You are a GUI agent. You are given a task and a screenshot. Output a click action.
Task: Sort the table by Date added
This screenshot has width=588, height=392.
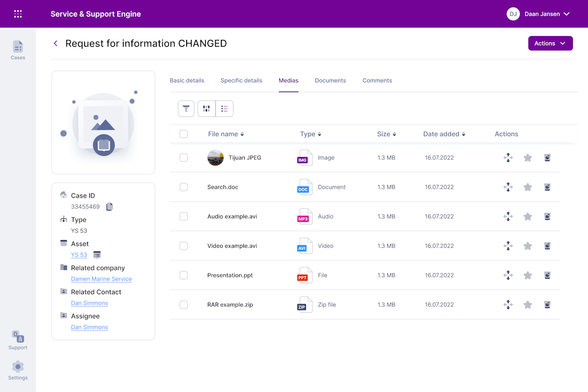[x=444, y=134]
